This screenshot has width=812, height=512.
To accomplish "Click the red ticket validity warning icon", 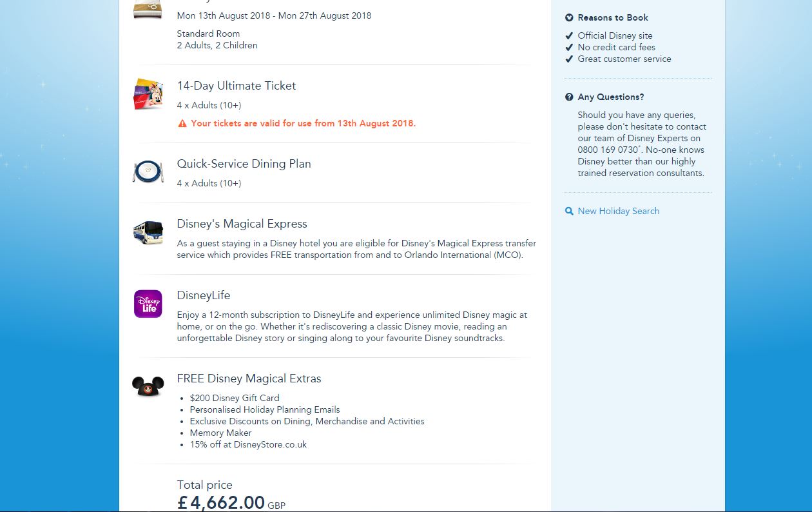I will (x=182, y=123).
